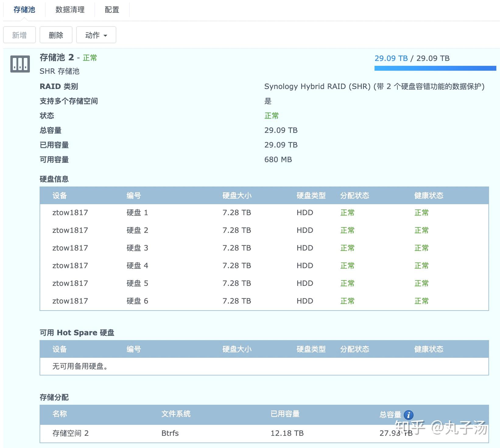Click the 正常 health status of 硬盘 3

pyautogui.click(x=421, y=248)
